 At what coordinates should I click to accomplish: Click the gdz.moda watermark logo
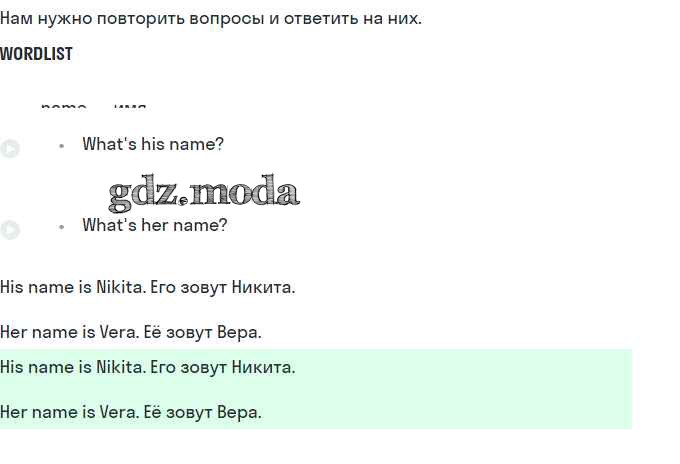tap(204, 192)
